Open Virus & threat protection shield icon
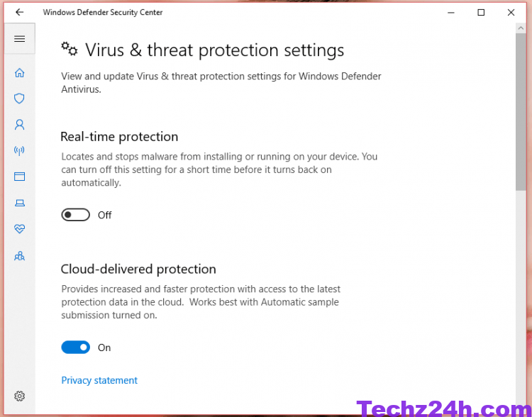Image resolution: width=532 pixels, height=417 pixels. pos(19,99)
